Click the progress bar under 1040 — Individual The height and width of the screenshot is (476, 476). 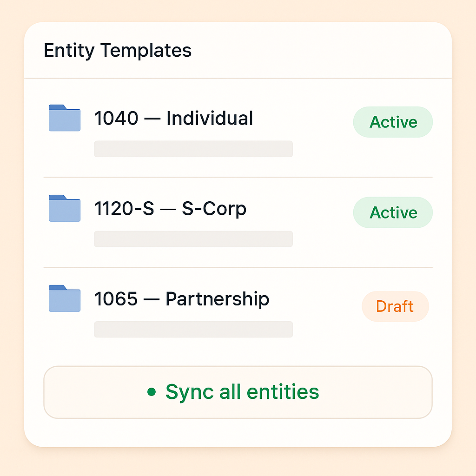coord(193,149)
